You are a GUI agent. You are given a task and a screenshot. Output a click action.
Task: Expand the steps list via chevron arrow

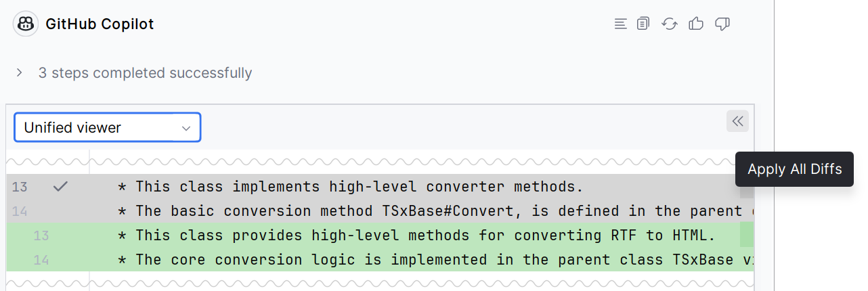(x=20, y=72)
